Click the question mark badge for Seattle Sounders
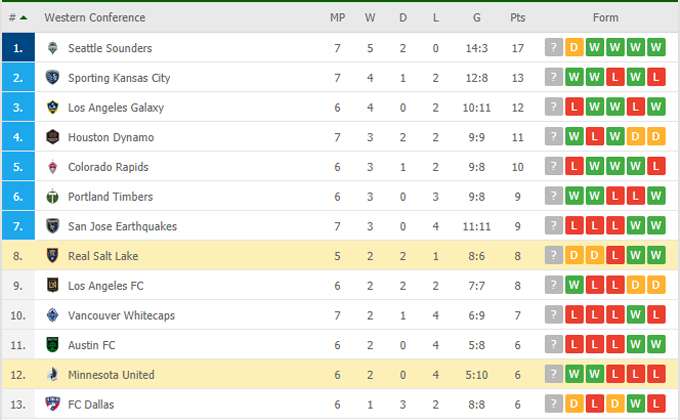The height and width of the screenshot is (420, 680). coord(553,48)
